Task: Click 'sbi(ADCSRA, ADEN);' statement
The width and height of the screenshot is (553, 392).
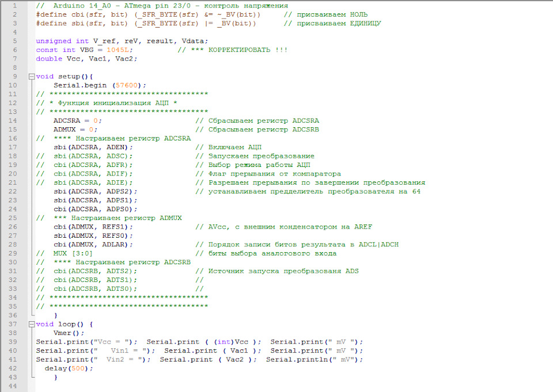Action: click(x=93, y=147)
